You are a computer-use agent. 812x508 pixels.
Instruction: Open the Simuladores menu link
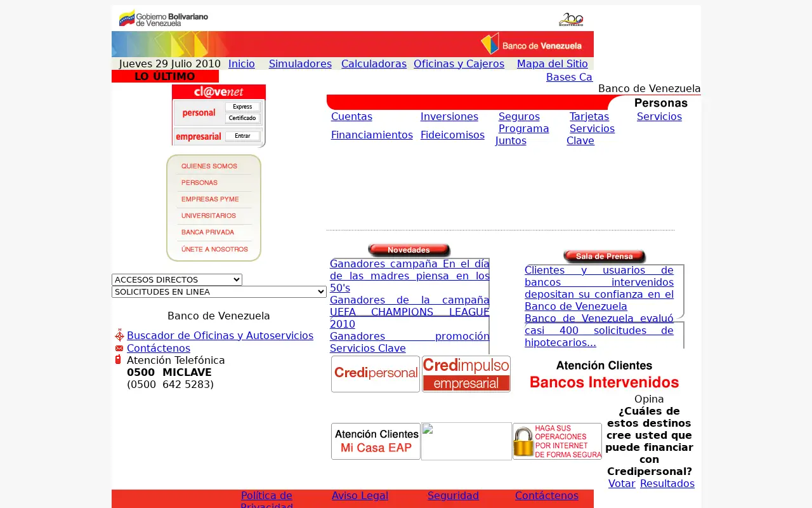(x=300, y=63)
